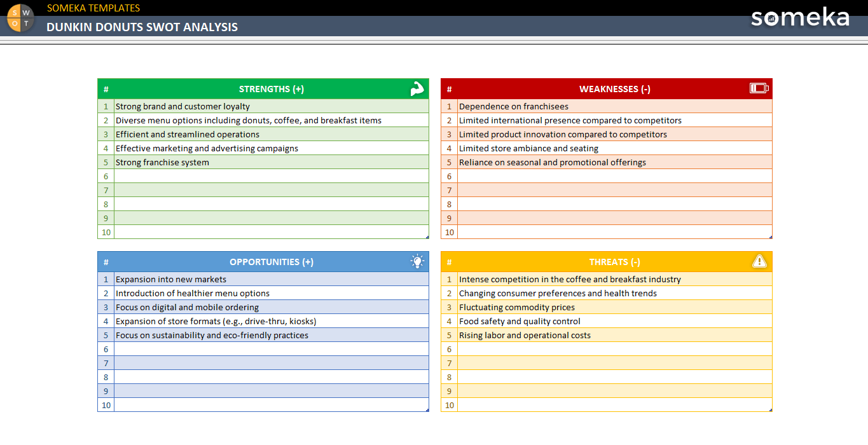
Task: Click the SWOT circle logo icon
Action: 20,18
